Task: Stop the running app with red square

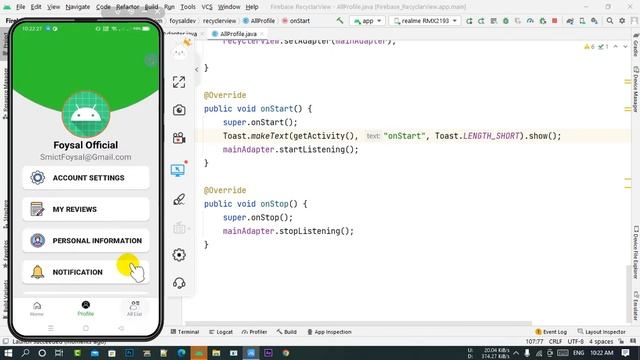Action: point(555,20)
